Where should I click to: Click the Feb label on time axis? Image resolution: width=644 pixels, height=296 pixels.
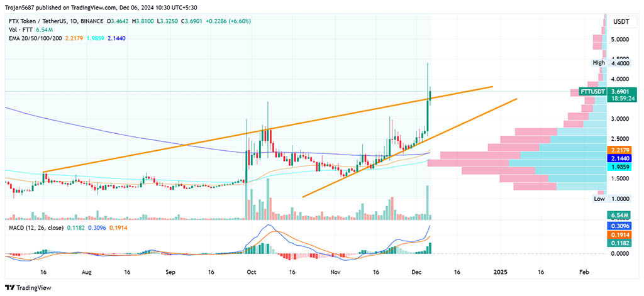583,272
